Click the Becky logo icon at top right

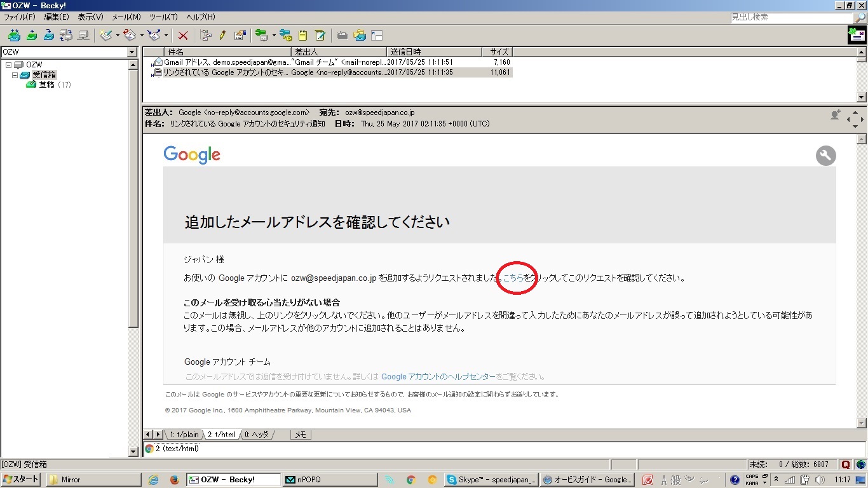point(857,36)
